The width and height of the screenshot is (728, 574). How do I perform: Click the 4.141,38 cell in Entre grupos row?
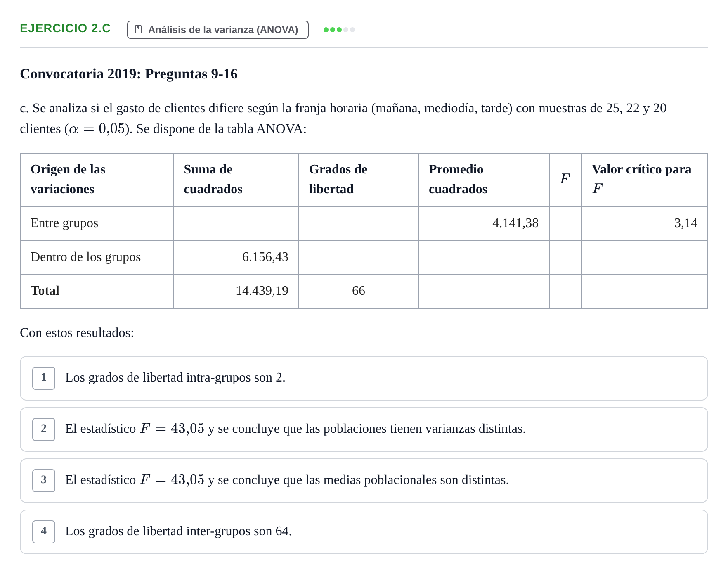click(484, 223)
